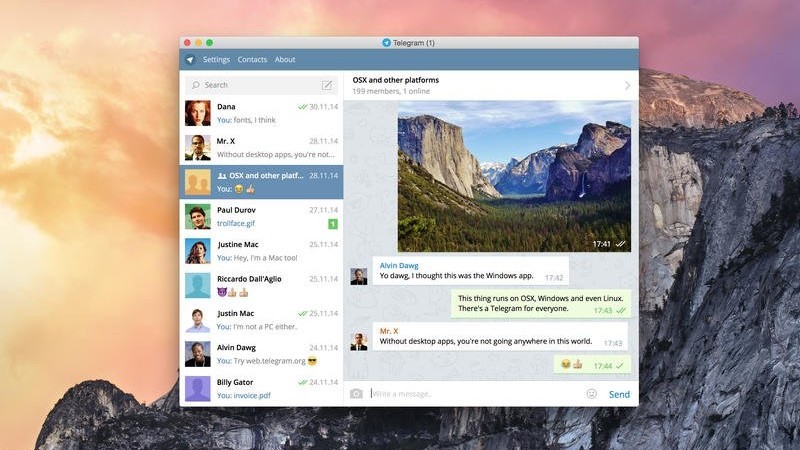Open the Billy Gator chat

click(x=261, y=389)
